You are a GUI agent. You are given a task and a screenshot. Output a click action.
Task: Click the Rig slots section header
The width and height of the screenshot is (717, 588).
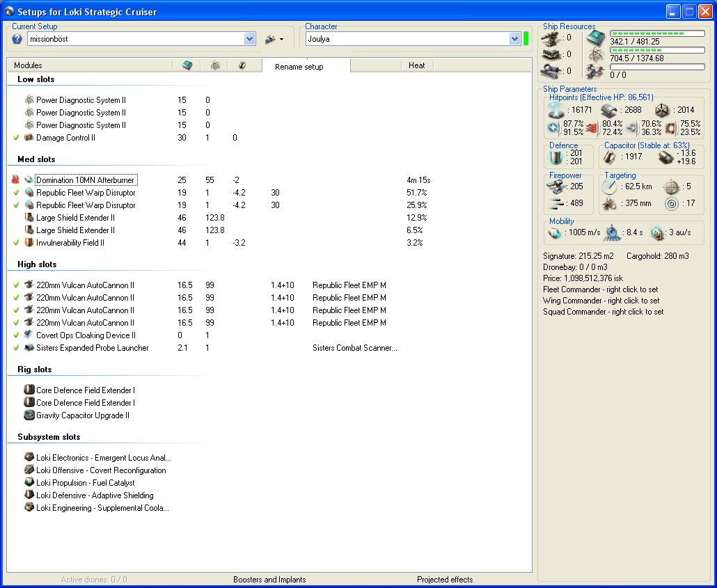(34, 370)
